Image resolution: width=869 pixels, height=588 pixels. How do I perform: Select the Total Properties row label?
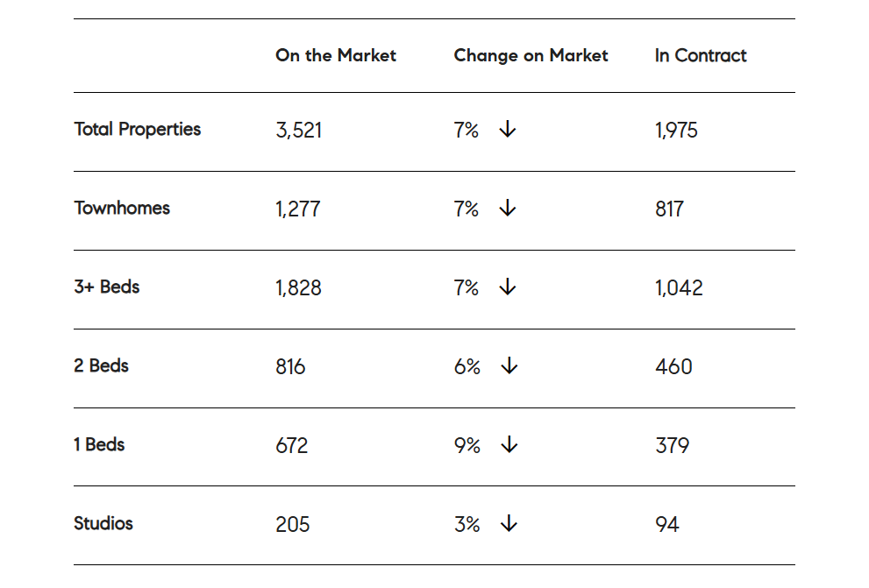click(x=138, y=130)
